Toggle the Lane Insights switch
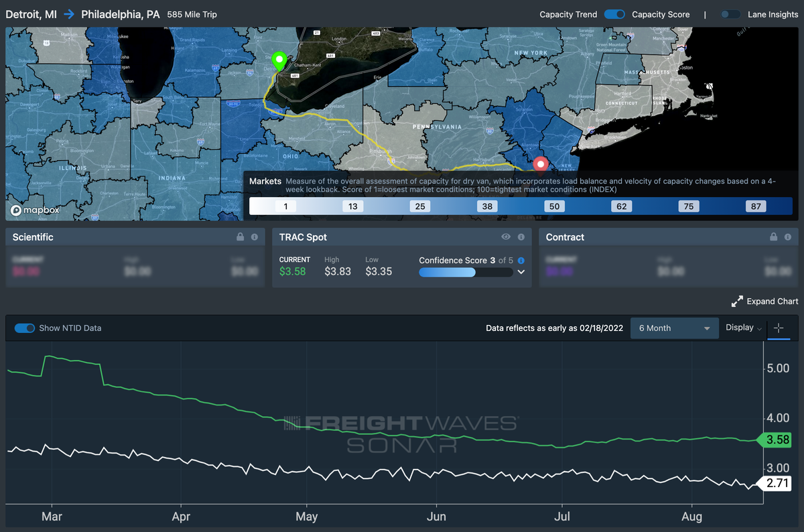804x532 pixels. (x=731, y=14)
